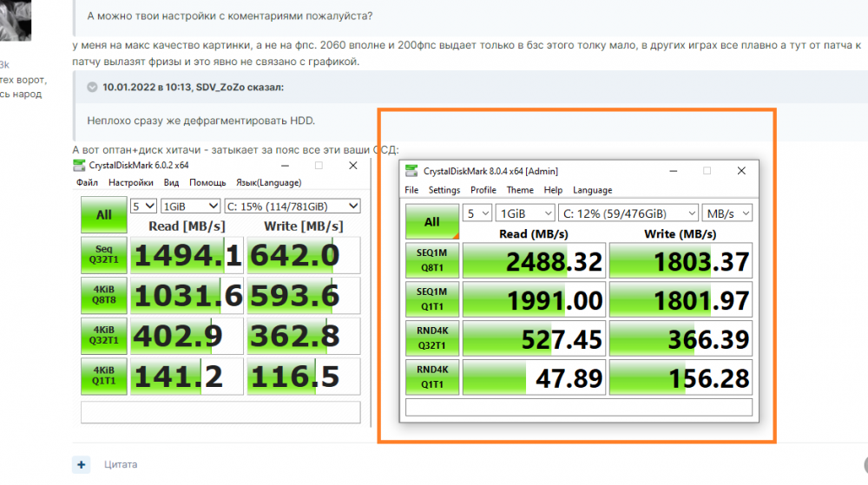Screen dimensions: 868x485
Task: Start the 4KiB Q1T1 test in version 6.0.2
Action: (x=103, y=376)
